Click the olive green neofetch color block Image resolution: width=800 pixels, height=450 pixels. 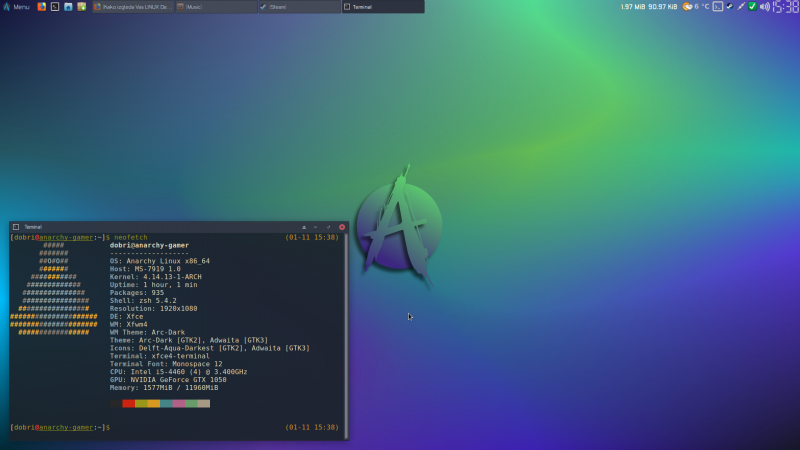pyautogui.click(x=141, y=404)
